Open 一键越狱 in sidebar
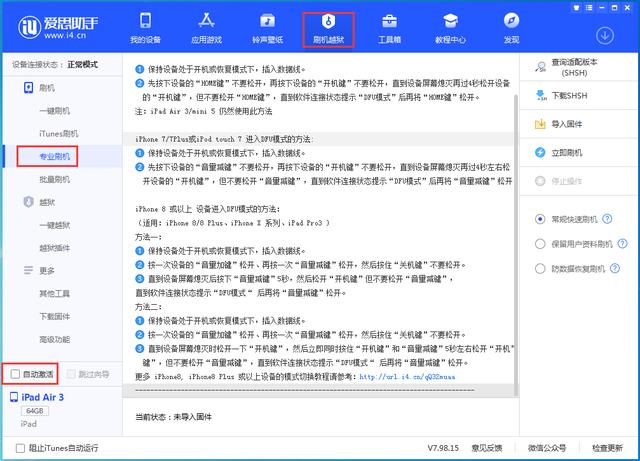Image resolution: width=640 pixels, height=461 pixels. (55, 225)
